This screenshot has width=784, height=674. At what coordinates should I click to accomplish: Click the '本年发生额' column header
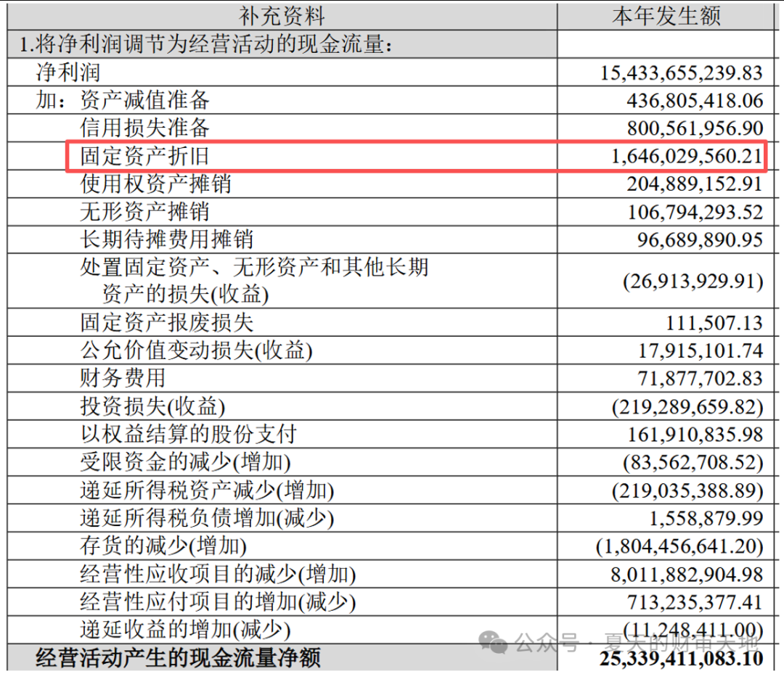coord(666,17)
